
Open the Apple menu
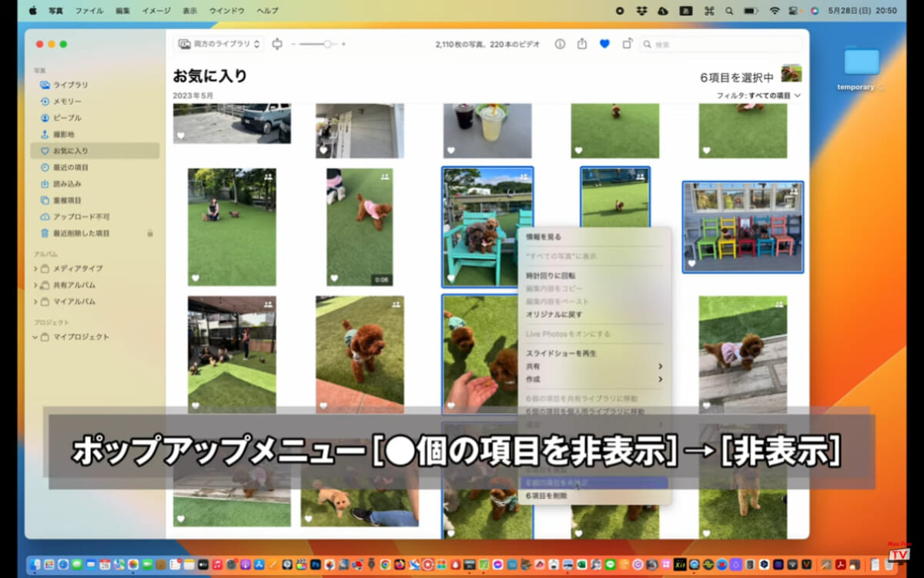[32, 11]
